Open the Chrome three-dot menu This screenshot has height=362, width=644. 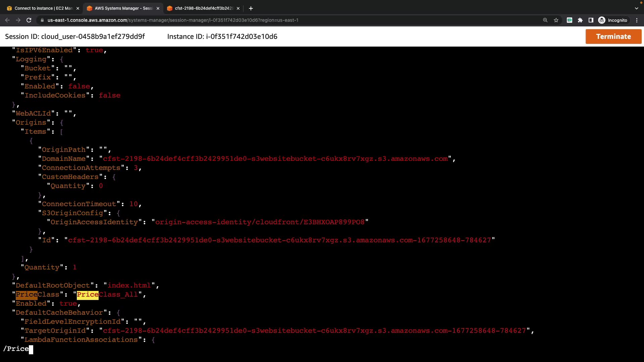(637, 20)
